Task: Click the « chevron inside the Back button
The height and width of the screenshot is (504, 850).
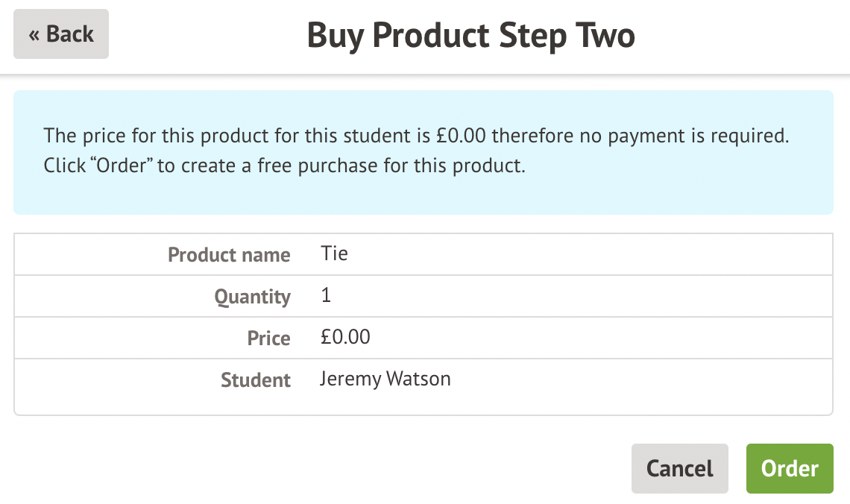Action: point(34,34)
